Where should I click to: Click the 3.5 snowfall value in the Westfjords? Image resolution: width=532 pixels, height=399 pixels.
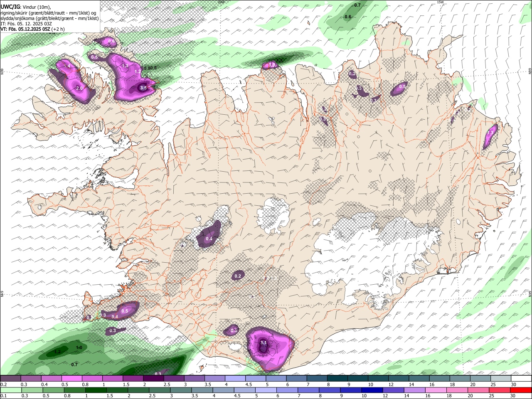[143, 88]
